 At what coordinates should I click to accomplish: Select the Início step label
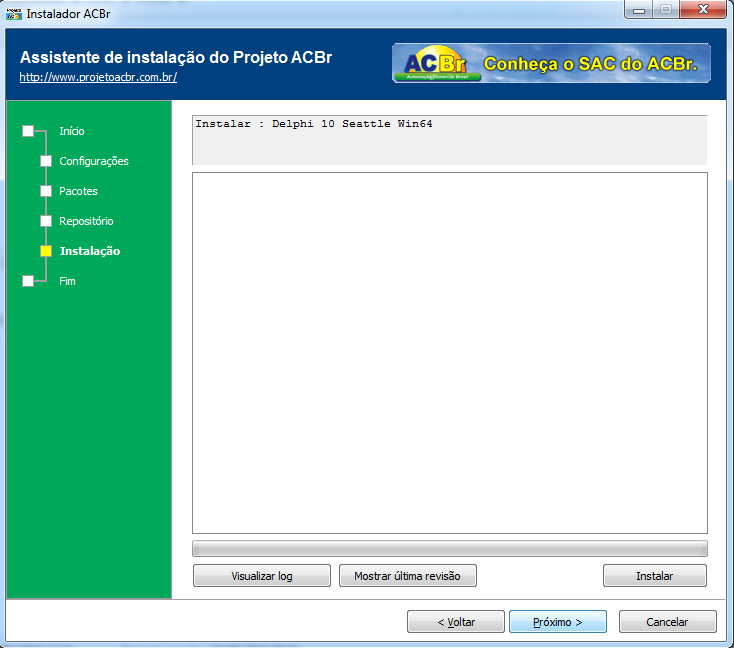pyautogui.click(x=72, y=131)
